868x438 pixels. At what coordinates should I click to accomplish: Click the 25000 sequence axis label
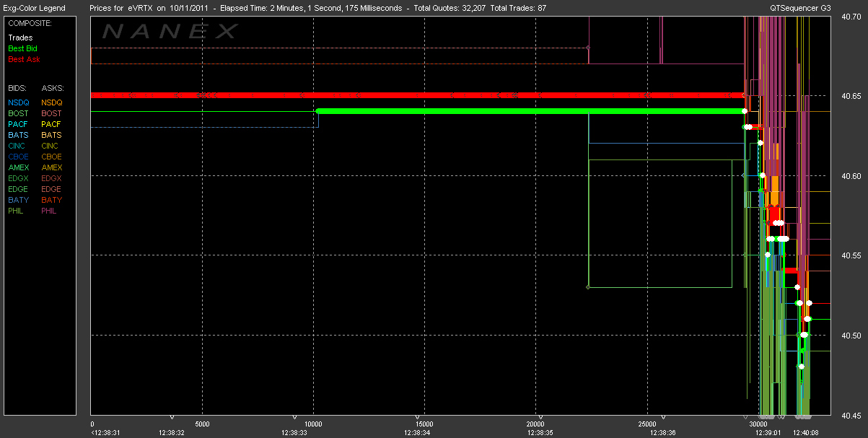(646, 424)
